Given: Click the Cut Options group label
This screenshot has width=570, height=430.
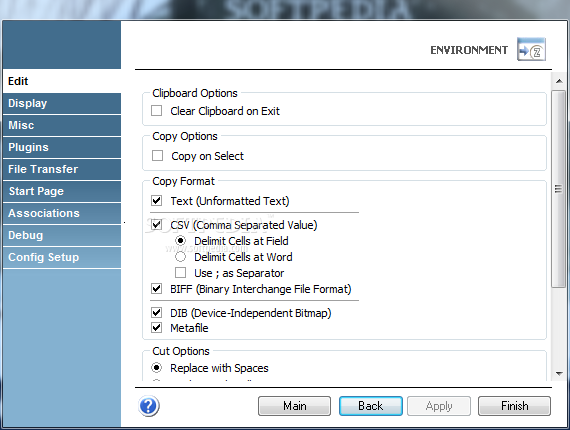Looking at the screenshot, I should [181, 351].
